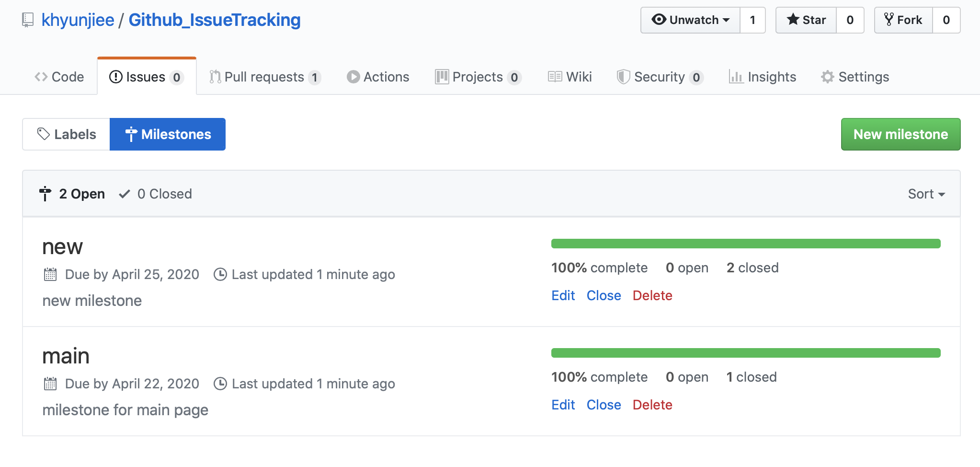Show the 0 Closed milestones filter

click(156, 194)
